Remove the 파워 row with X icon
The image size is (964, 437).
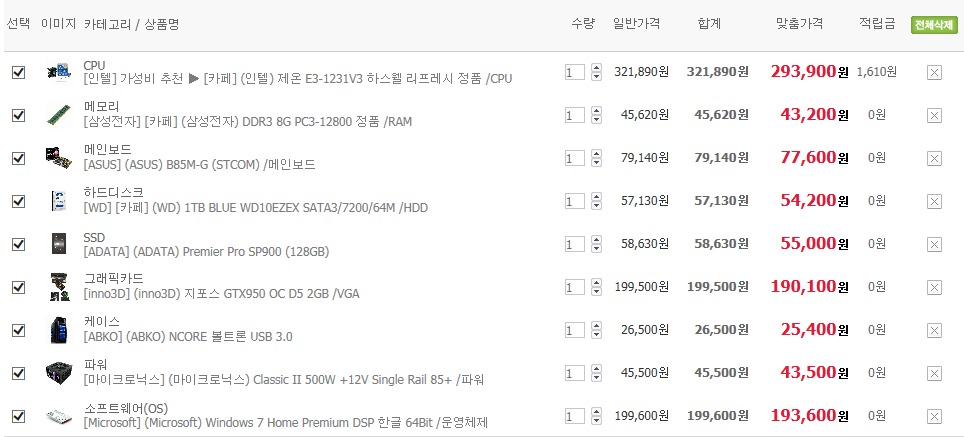click(x=934, y=374)
